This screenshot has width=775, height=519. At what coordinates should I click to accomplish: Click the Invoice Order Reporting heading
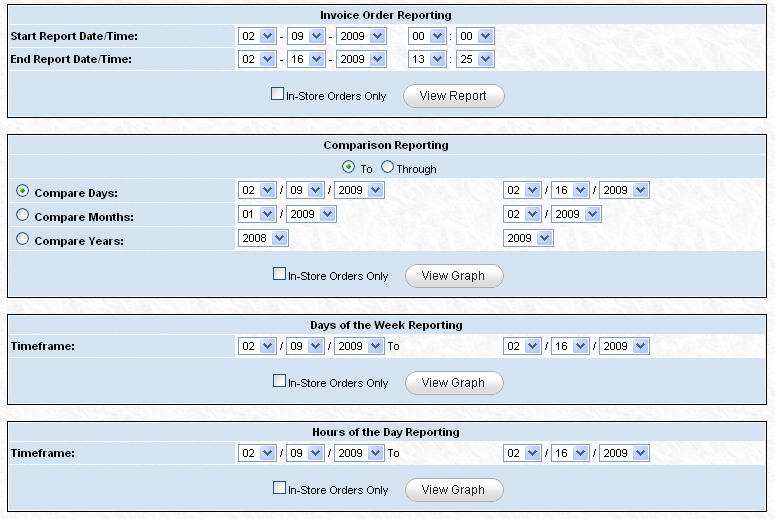pyautogui.click(x=386, y=15)
